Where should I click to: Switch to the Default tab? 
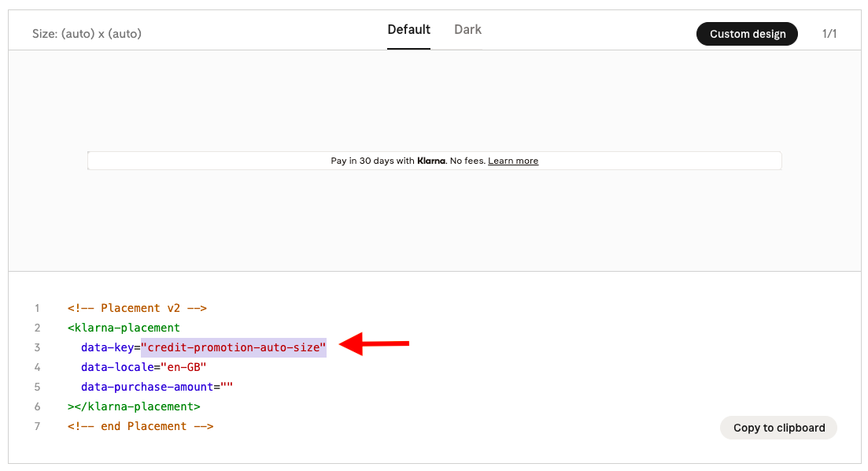coord(408,30)
